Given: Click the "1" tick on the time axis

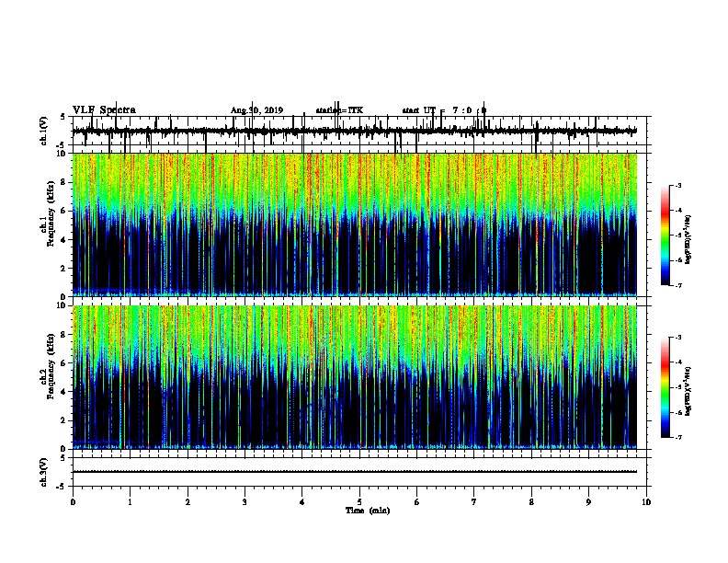Looking at the screenshot, I should [130, 501].
